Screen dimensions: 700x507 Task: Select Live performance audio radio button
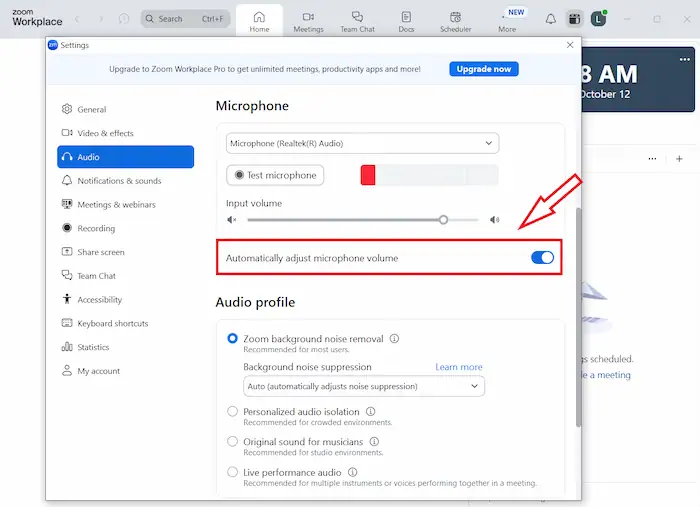point(233,472)
